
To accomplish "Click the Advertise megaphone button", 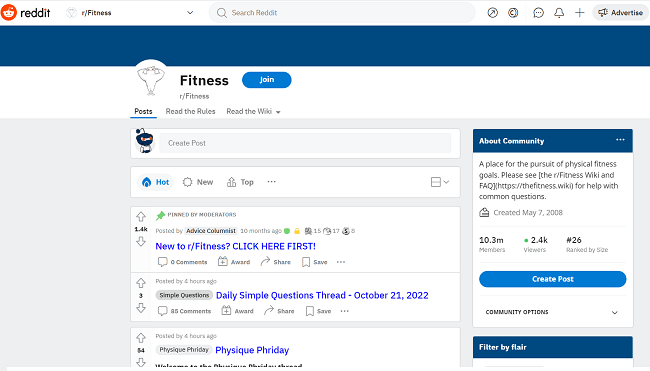I will tap(620, 13).
